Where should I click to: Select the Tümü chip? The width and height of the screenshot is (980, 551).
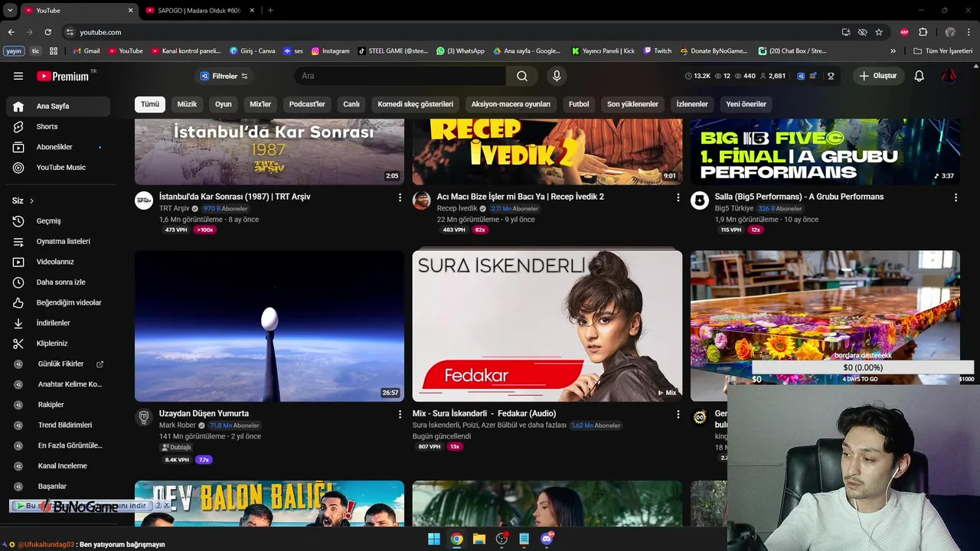coord(150,104)
